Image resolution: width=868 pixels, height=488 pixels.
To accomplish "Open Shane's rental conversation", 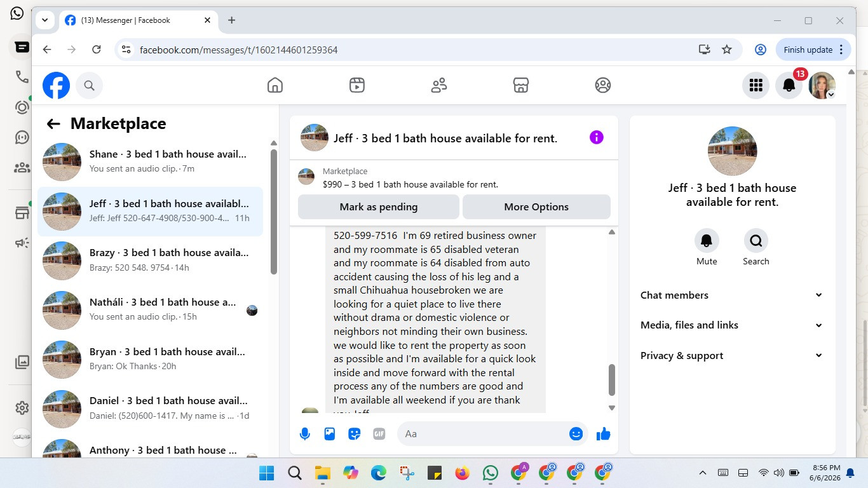I will click(150, 161).
